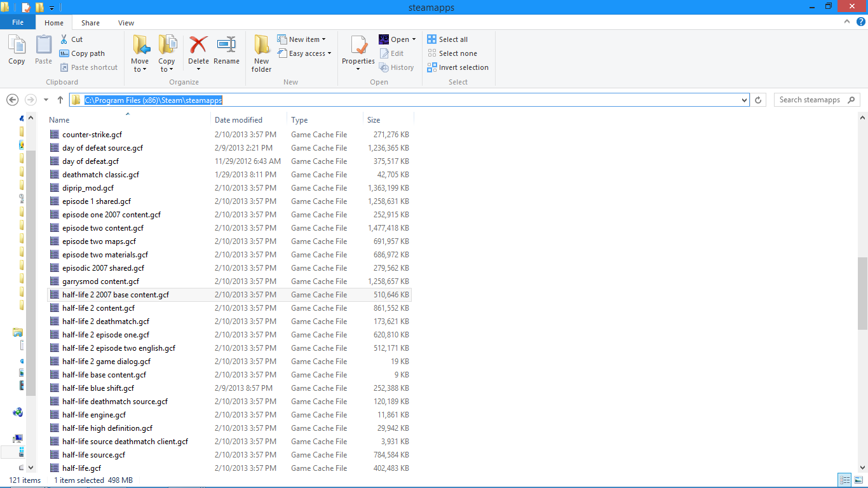Screen dimensions: 868x488
Task: Switch to Large icons view in the status bar
Action: coord(858,480)
